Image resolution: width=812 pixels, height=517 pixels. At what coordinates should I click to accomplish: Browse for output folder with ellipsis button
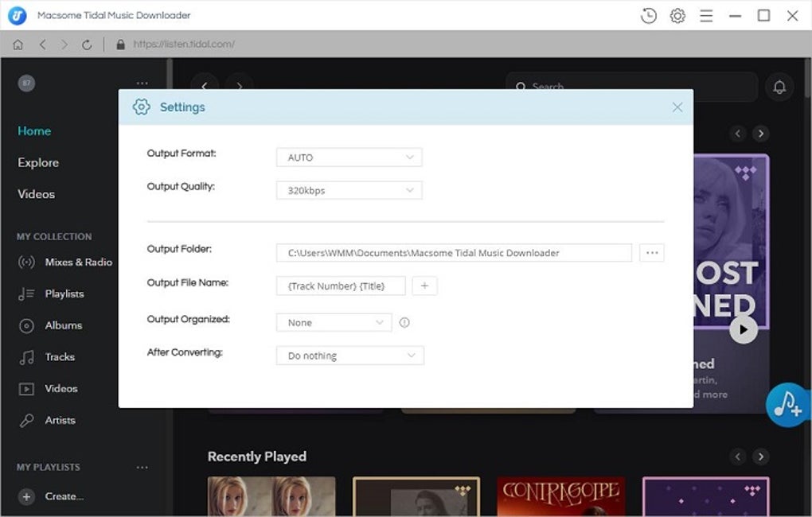[x=652, y=253]
